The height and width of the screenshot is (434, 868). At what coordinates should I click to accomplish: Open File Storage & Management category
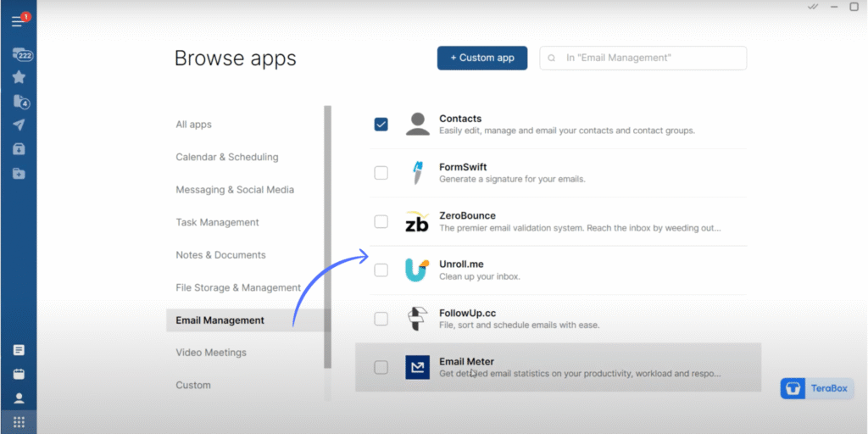pos(238,288)
